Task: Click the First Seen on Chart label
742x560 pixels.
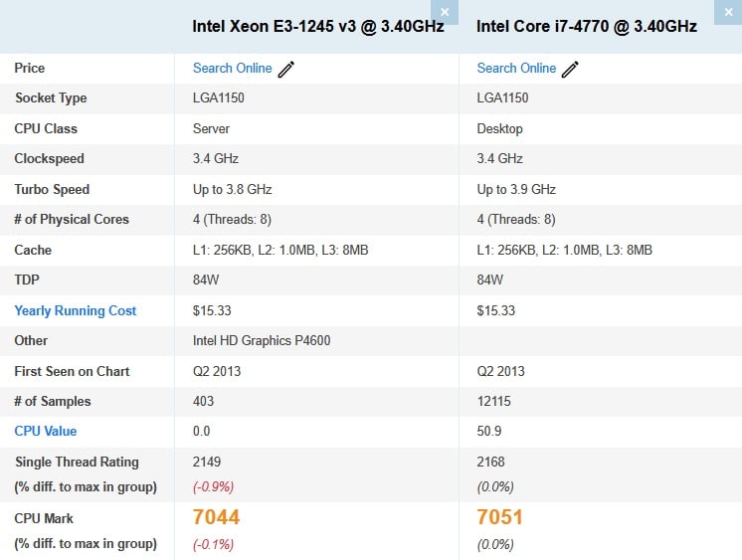Action: pyautogui.click(x=72, y=371)
